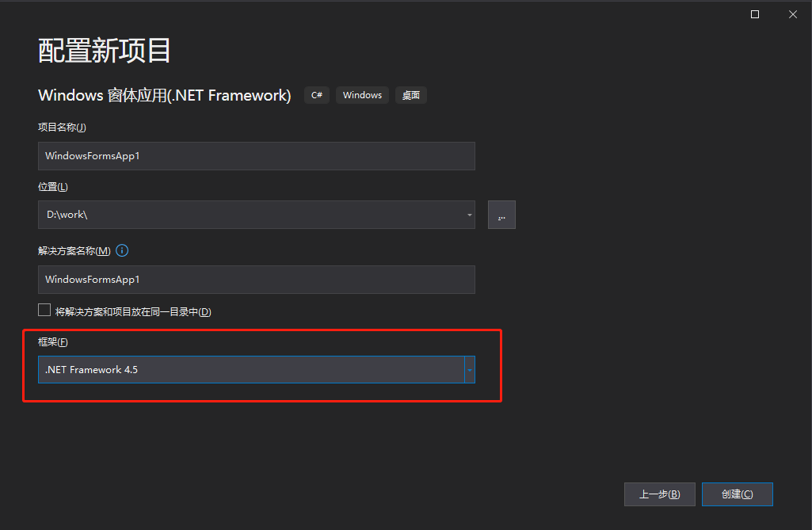Close the configure new project dialog
The image size is (812, 530).
point(793,14)
